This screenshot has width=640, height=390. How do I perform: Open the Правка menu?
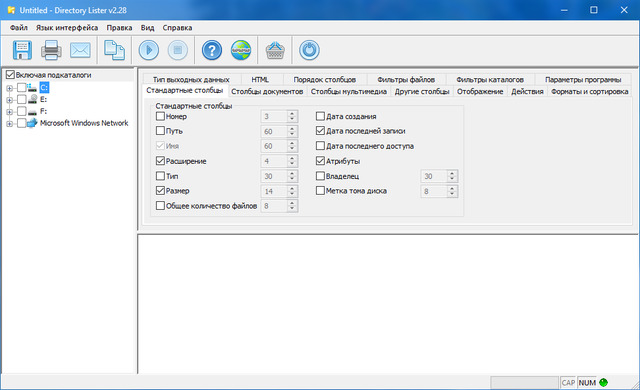[119, 28]
